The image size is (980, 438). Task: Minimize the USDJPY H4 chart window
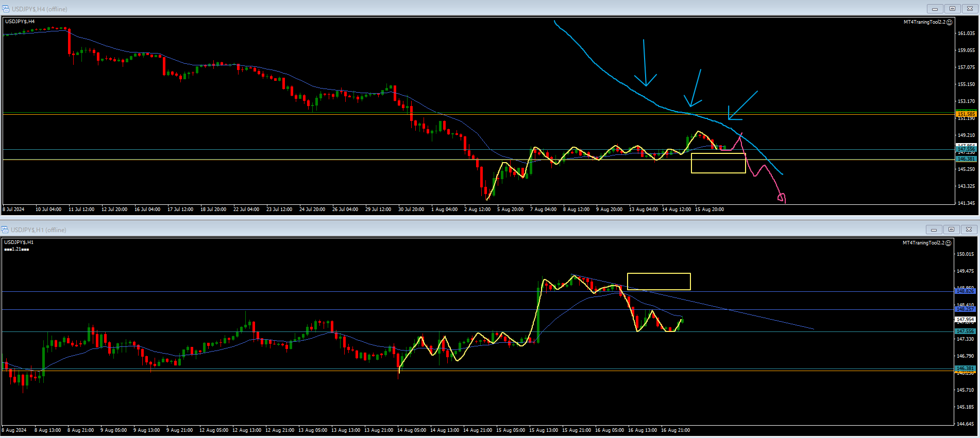click(x=935, y=9)
